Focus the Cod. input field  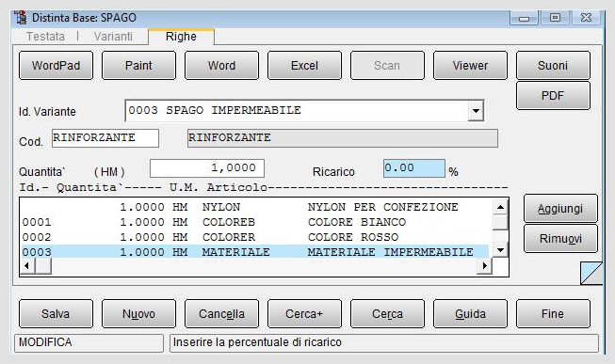[x=105, y=138]
